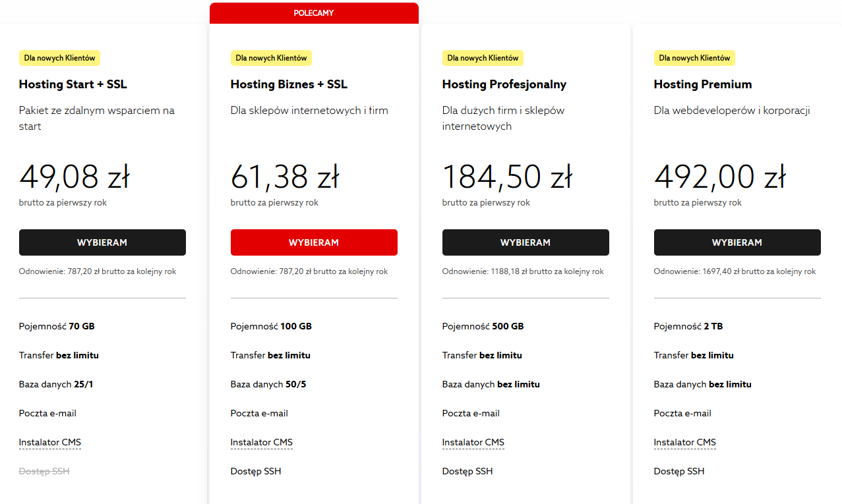Click the crossed-out Dostęp SSH in Hosting Start
The height and width of the screenshot is (504, 842).
pos(44,471)
